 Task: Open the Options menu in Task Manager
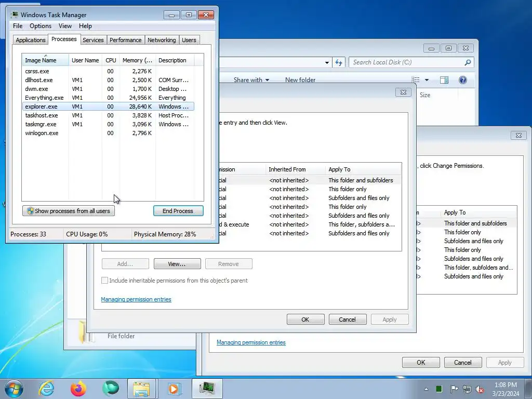[x=41, y=26]
